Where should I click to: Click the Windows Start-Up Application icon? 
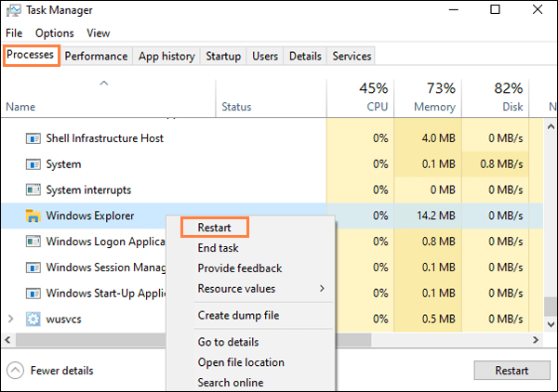[x=33, y=294]
